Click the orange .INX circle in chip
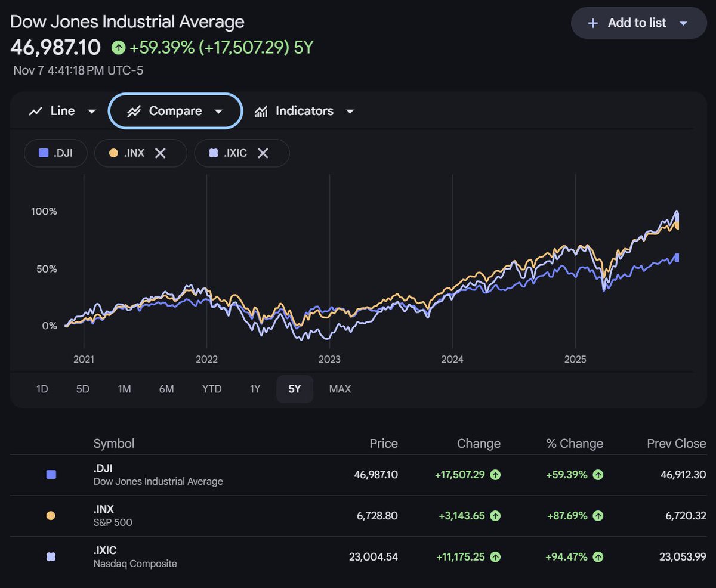 [x=113, y=153]
